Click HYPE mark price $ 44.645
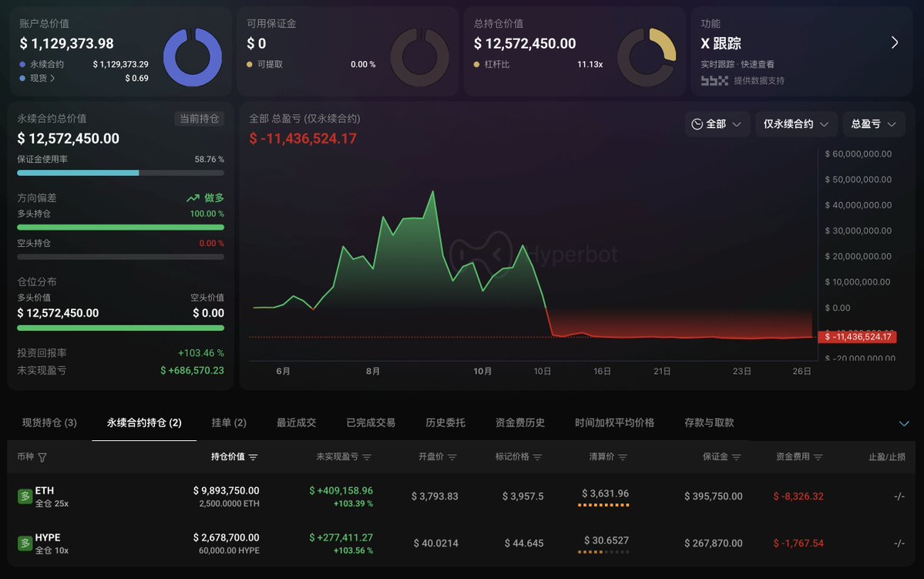 [x=524, y=543]
